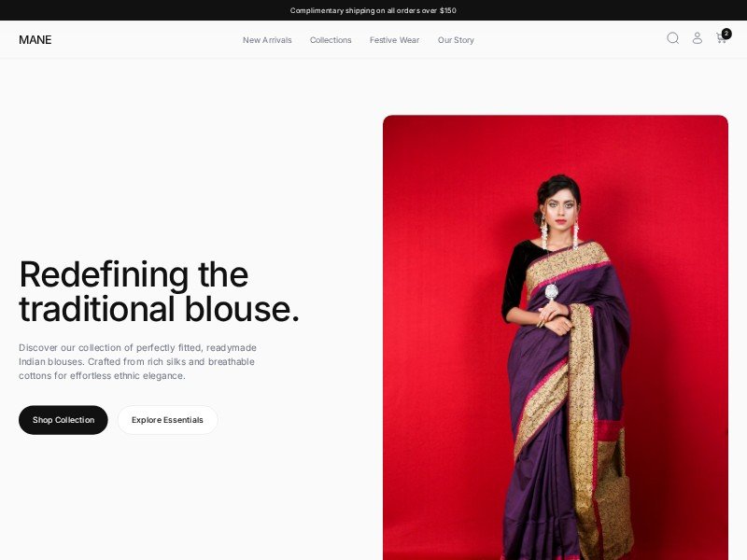Go home via the MANE logo

tap(35, 39)
